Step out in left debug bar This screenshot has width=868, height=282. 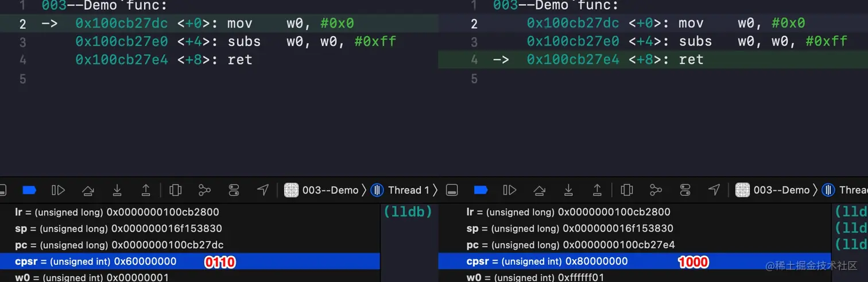(146, 190)
